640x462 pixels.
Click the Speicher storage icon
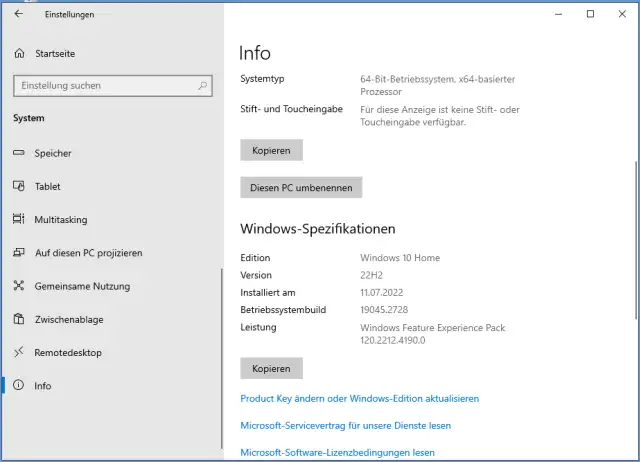point(18,153)
